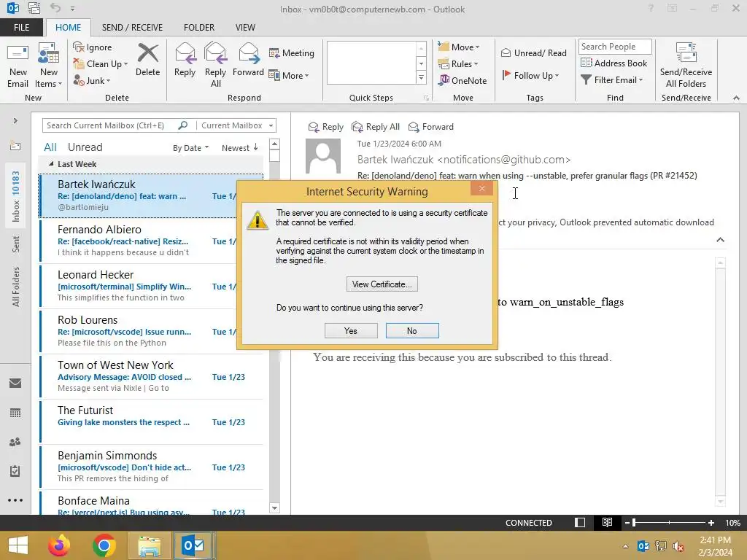Switch to Normal view in status bar
The width and height of the screenshot is (747, 560).
click(x=580, y=522)
